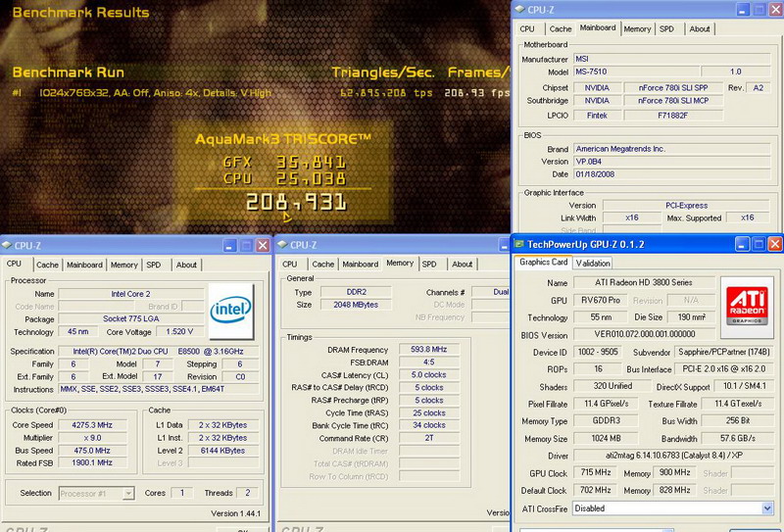The height and width of the screenshot is (532, 784).
Task: Open Cache tab in top-right CPU-Z window
Action: [x=561, y=29]
